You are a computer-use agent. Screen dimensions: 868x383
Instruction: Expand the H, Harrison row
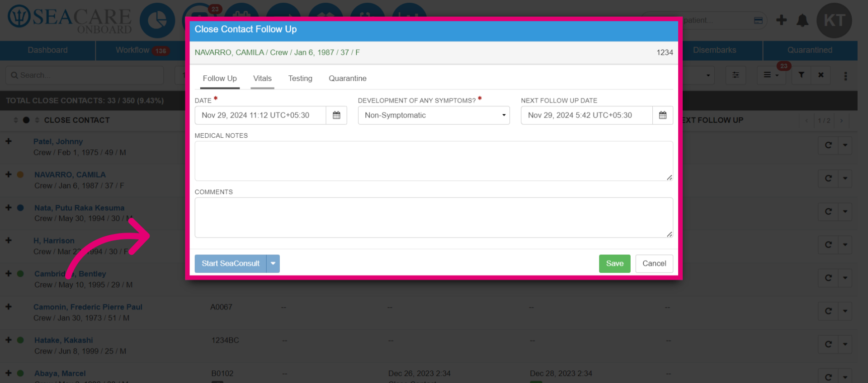point(9,241)
